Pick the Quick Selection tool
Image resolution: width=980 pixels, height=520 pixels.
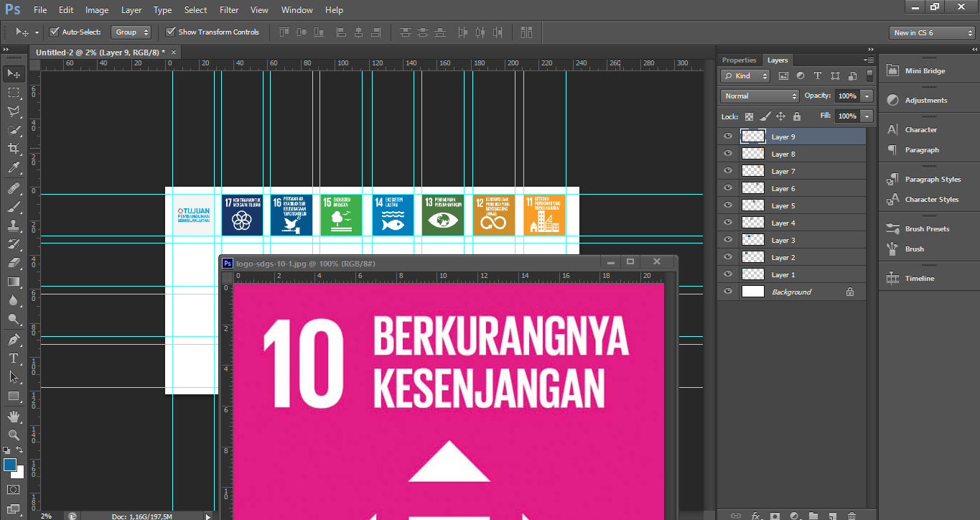(13, 130)
